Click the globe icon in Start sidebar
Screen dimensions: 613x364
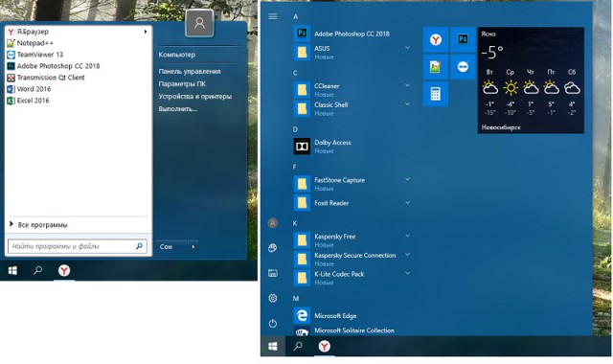(x=273, y=248)
